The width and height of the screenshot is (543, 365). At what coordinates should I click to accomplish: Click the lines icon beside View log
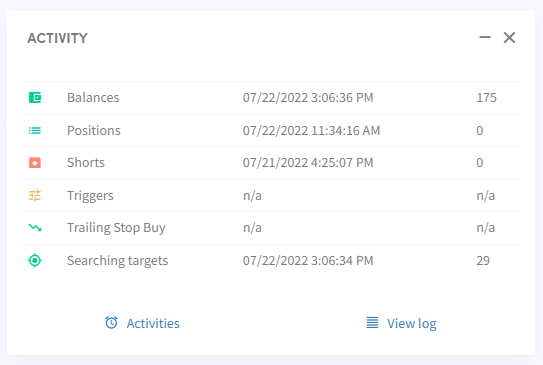pyautogui.click(x=372, y=323)
